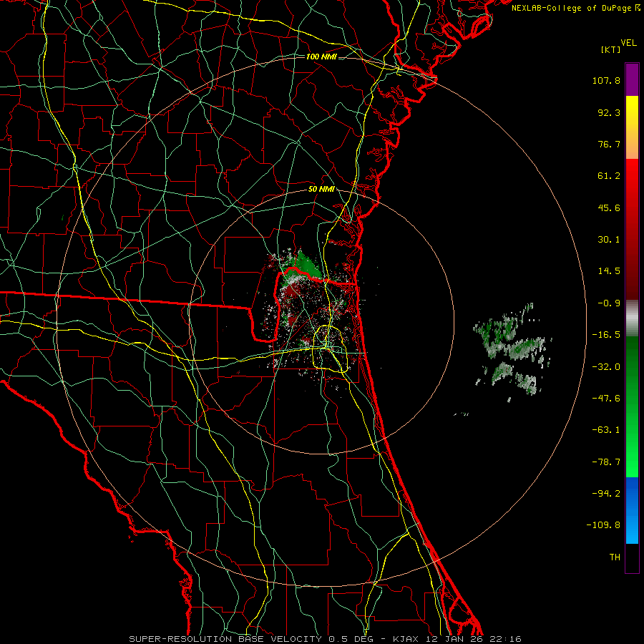Click the 107.8 legend value
This screenshot has height=644, width=644.
tap(606, 80)
